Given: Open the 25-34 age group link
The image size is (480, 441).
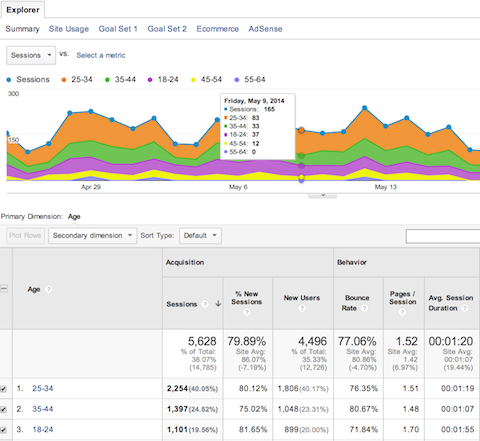Looking at the screenshot, I should click(43, 388).
